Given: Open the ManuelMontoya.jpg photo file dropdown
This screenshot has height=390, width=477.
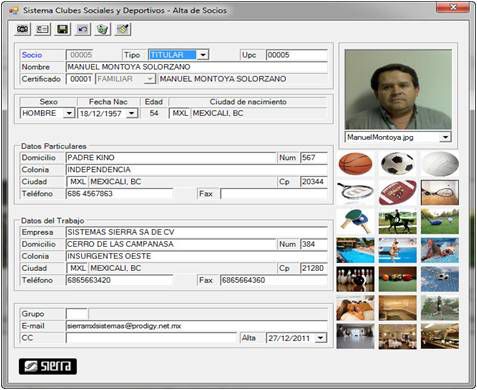Looking at the screenshot, I should (x=445, y=137).
